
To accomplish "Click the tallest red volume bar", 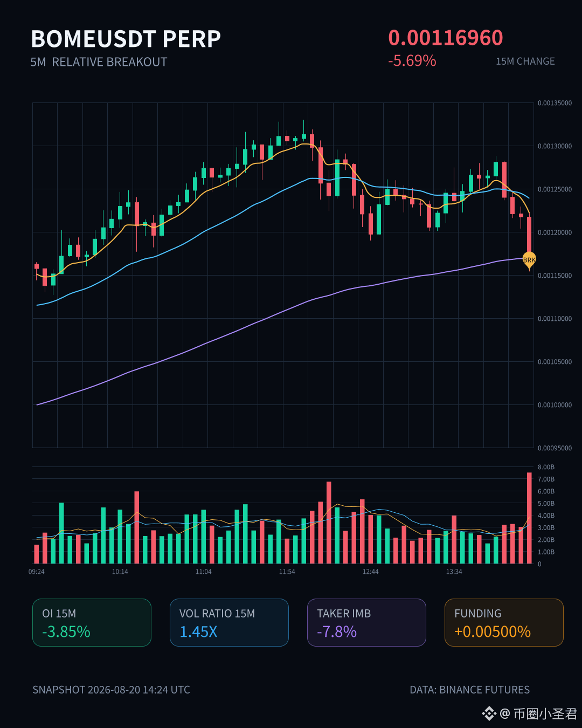I will [x=529, y=518].
